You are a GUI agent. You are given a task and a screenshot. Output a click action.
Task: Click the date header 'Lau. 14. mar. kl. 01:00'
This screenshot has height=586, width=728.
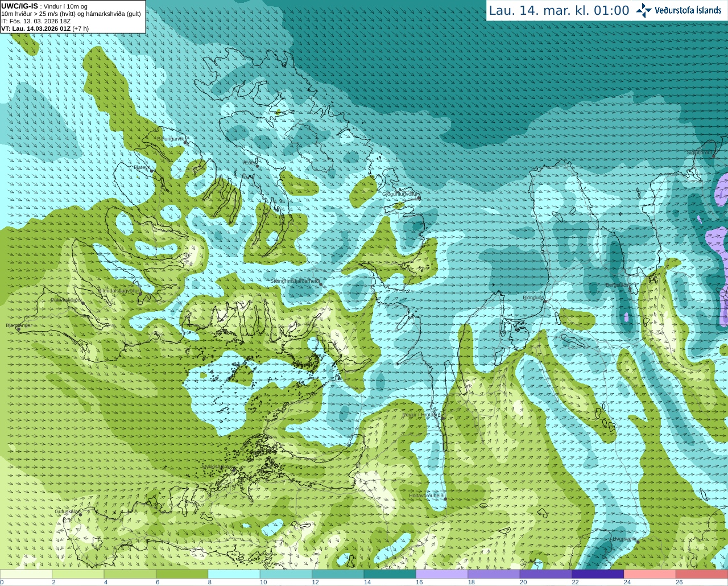click(559, 10)
